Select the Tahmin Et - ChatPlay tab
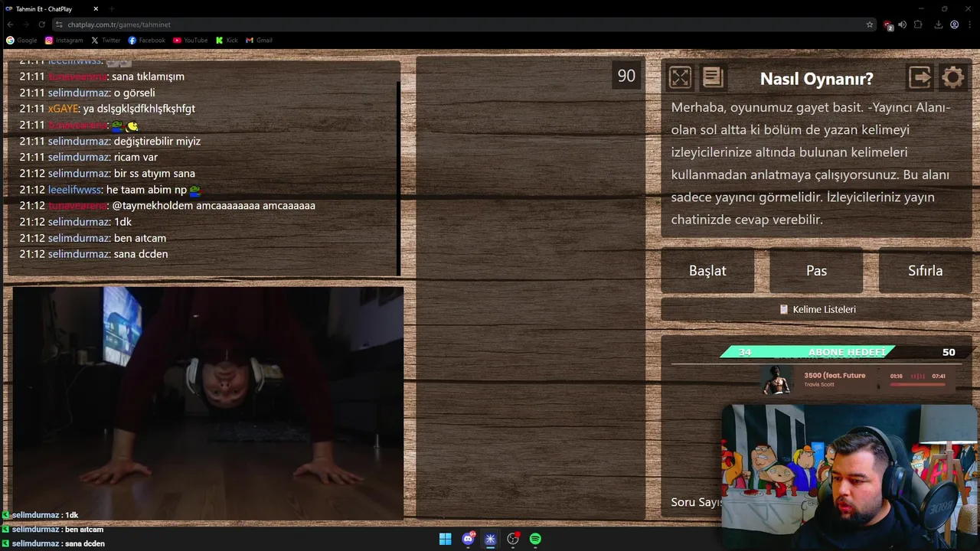The width and height of the screenshot is (980, 551). tap(51, 9)
